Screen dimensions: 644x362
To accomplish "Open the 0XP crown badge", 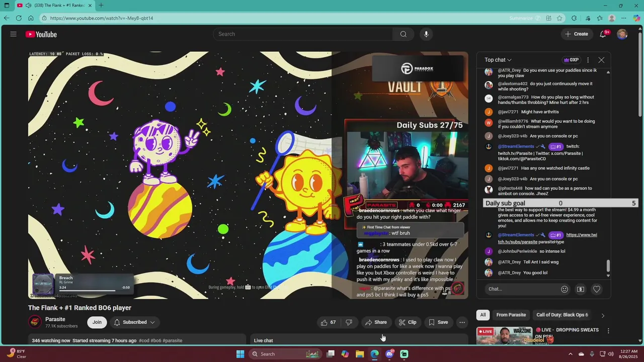I will (x=571, y=60).
